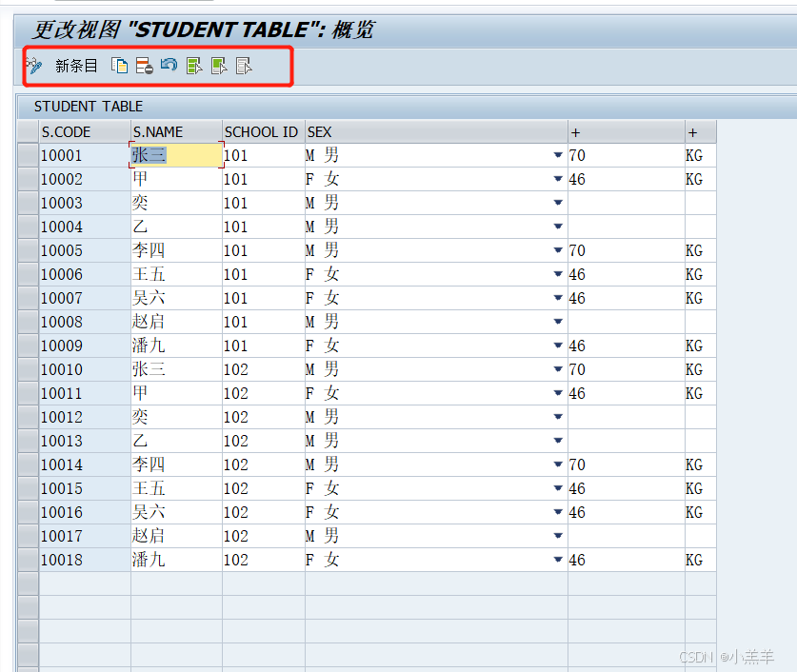Screen dimensions: 797x672
Task: Expand SEX dropdown in row 10018
Action: 558,560
